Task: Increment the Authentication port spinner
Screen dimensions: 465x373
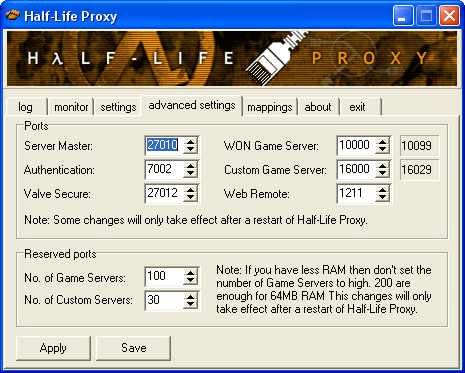Action: (190, 166)
